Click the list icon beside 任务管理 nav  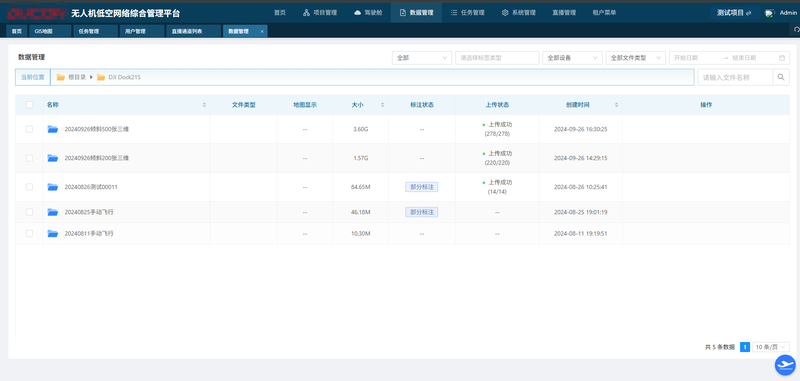(x=454, y=13)
